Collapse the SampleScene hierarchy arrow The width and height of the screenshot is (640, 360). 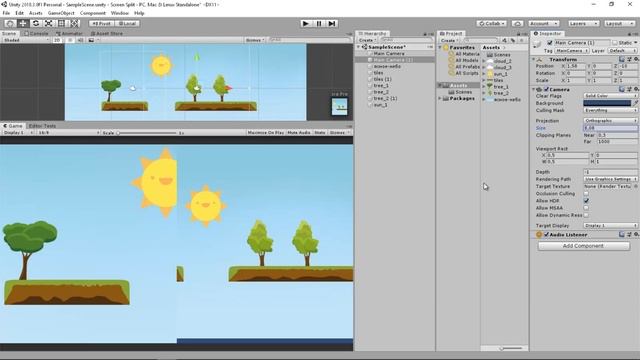tap(359, 47)
